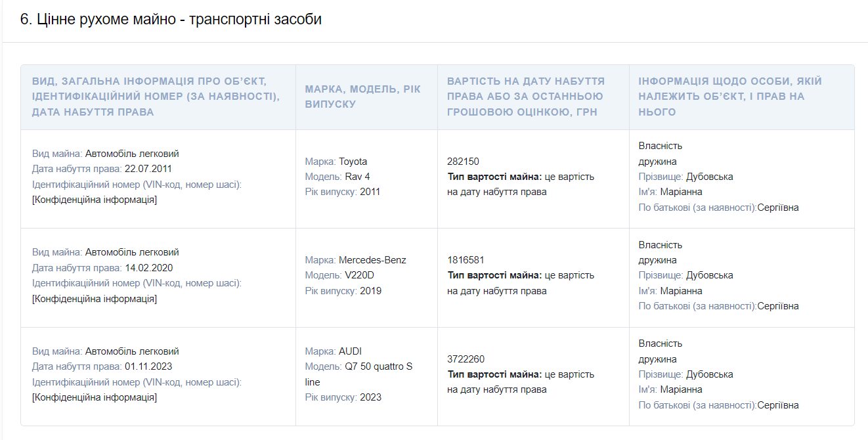The height and width of the screenshot is (440, 868).
Task: Click the release year 2019 in the Mercedes row
Action: pyautogui.click(x=370, y=291)
